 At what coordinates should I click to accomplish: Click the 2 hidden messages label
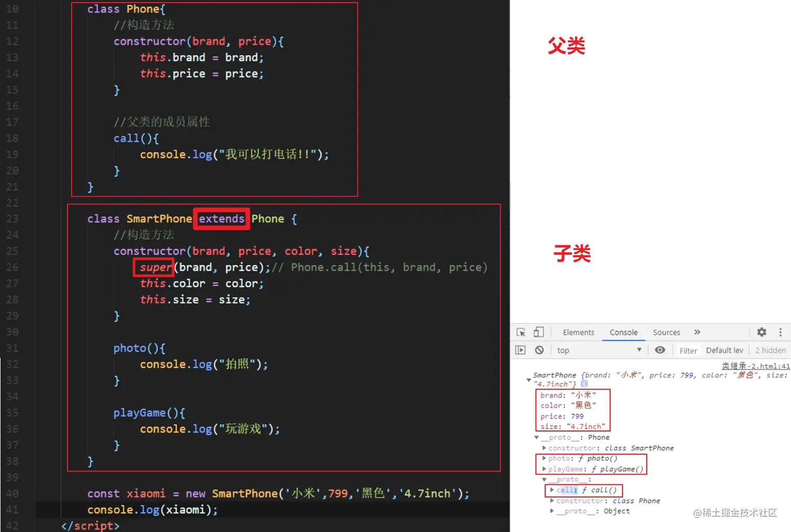point(771,350)
